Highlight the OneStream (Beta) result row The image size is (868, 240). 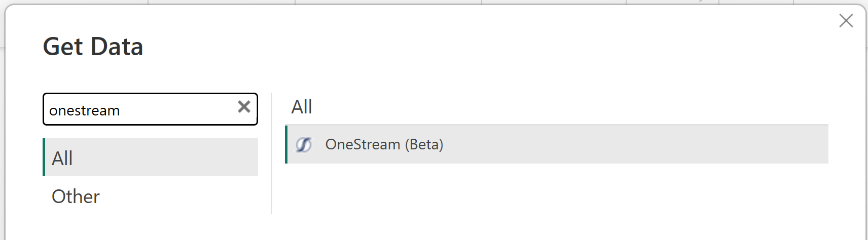pos(558,145)
